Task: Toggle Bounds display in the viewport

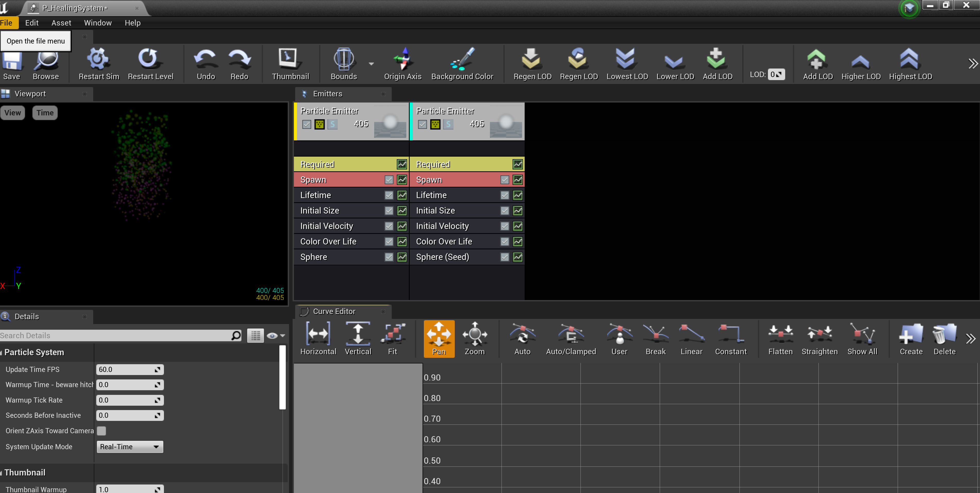Action: [343, 64]
